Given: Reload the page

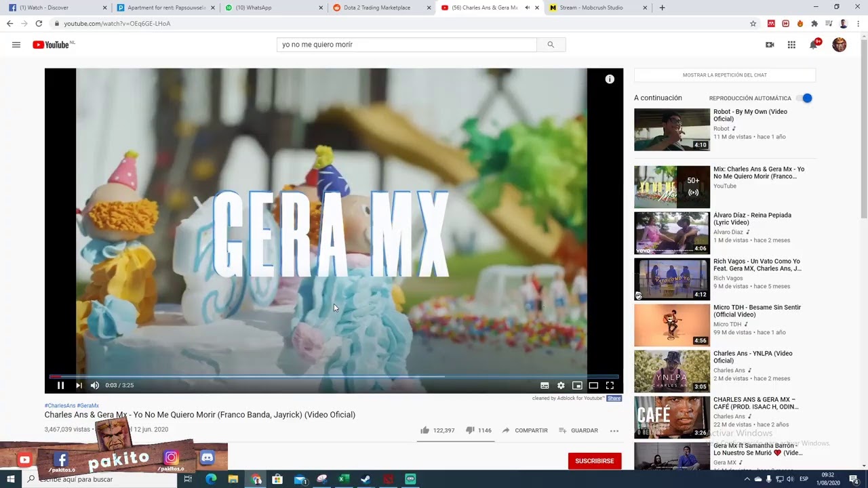Looking at the screenshot, I should [39, 24].
